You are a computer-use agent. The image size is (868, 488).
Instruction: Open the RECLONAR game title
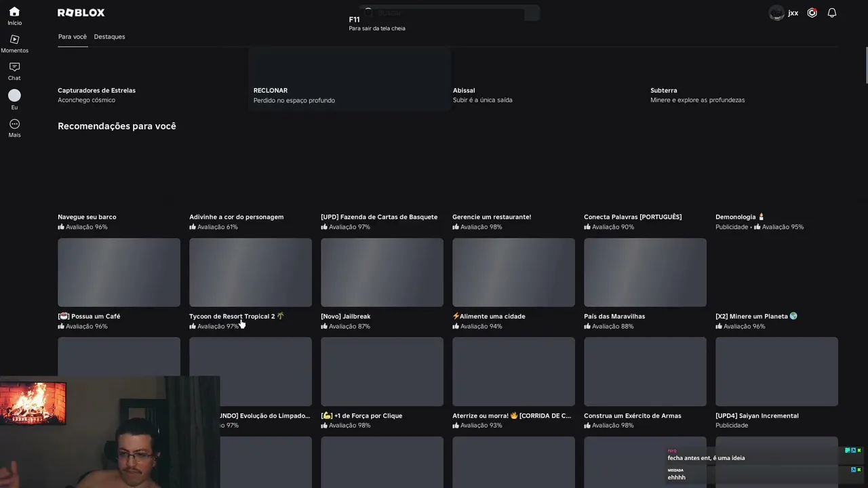[x=271, y=90]
